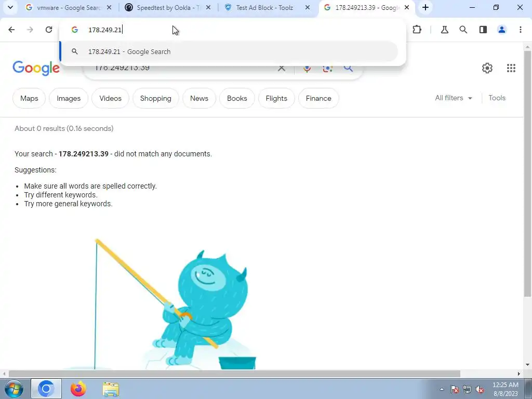Click the muted volume tray icon

480,390
